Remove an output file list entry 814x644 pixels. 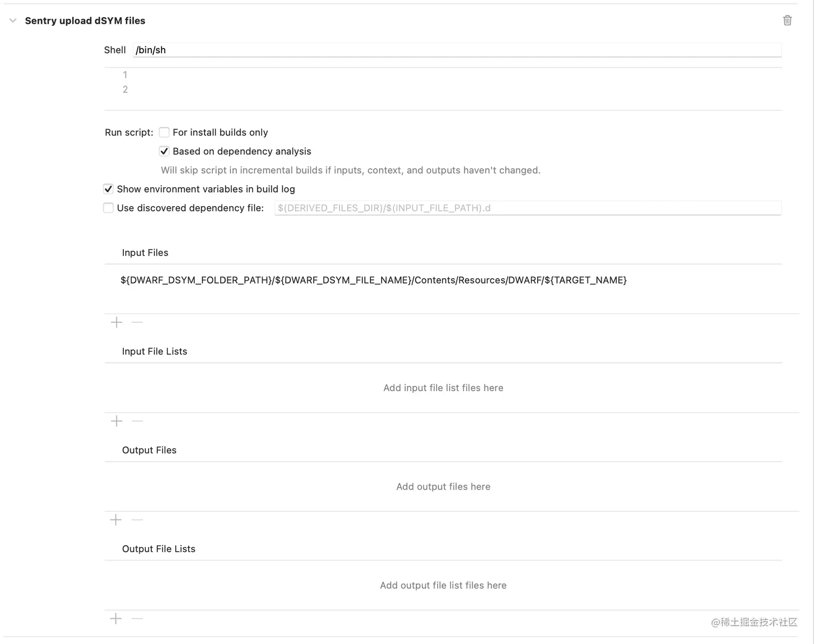pos(137,619)
